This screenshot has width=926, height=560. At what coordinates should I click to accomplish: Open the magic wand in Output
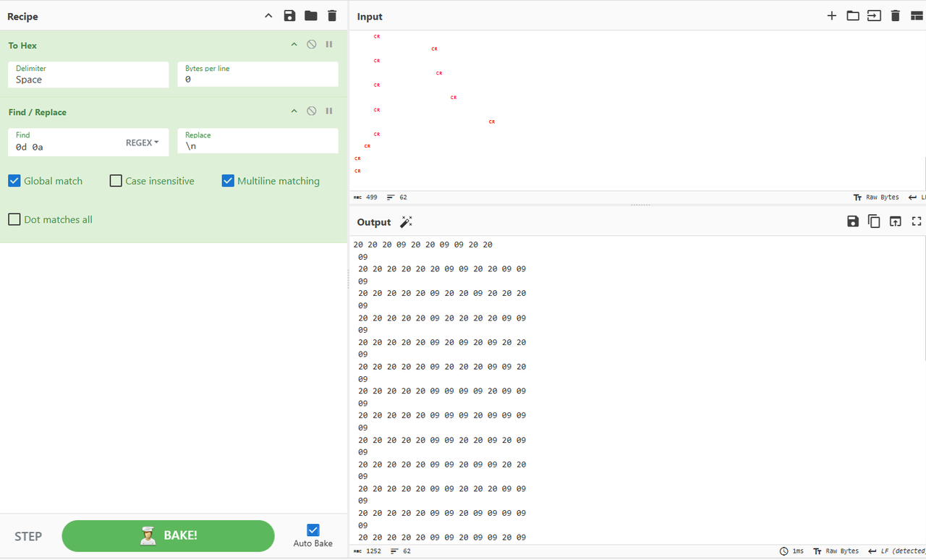point(406,222)
